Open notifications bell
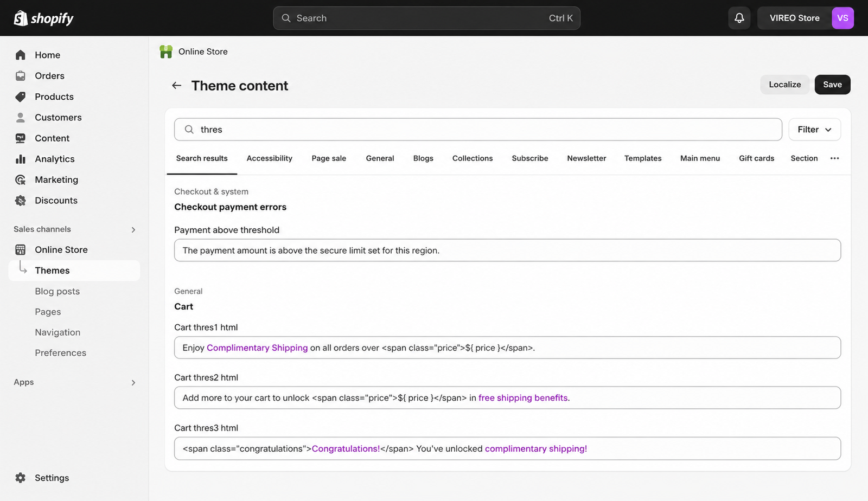Screen dimensions: 868x501 click(x=739, y=18)
